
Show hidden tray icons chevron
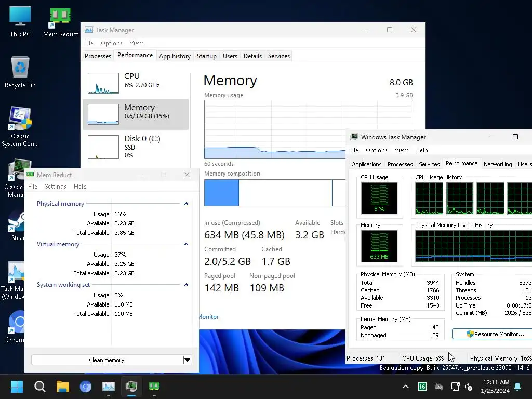(405, 387)
